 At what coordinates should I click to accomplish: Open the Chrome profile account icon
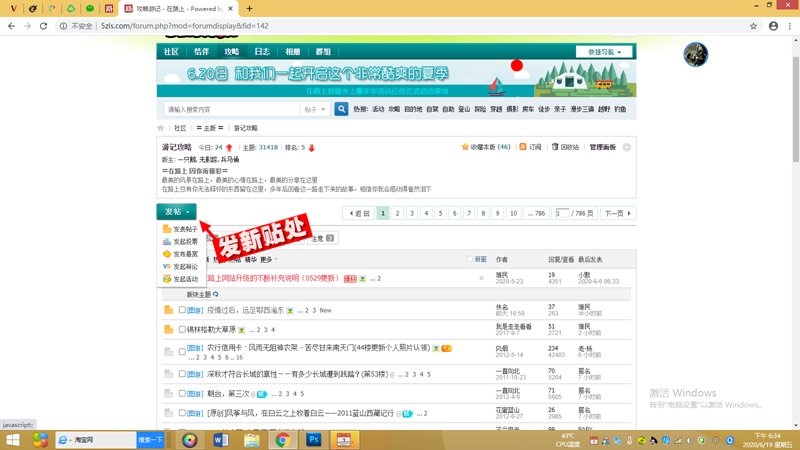coord(773,26)
